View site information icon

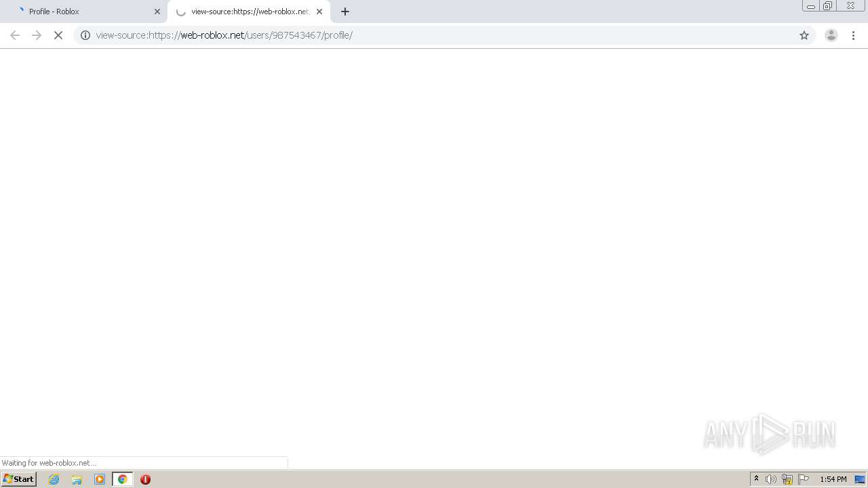point(85,35)
